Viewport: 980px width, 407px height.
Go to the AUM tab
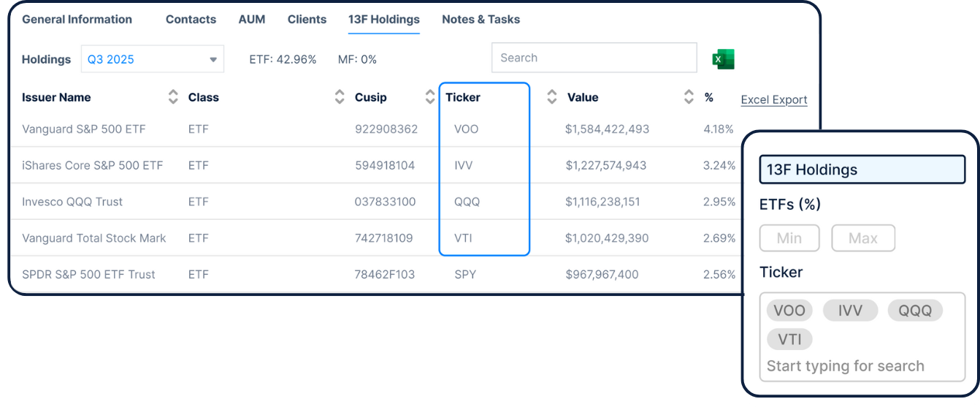252,20
